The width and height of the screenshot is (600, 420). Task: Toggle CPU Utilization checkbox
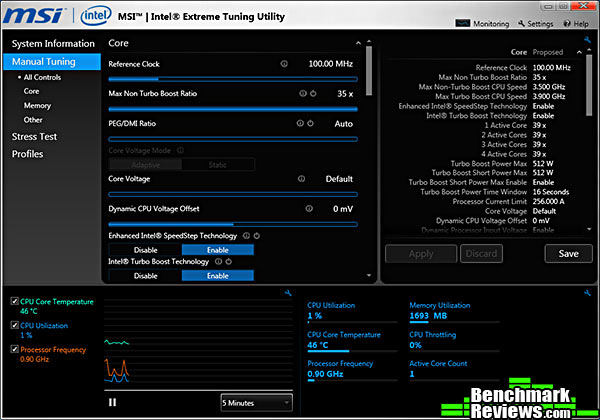tap(15, 325)
